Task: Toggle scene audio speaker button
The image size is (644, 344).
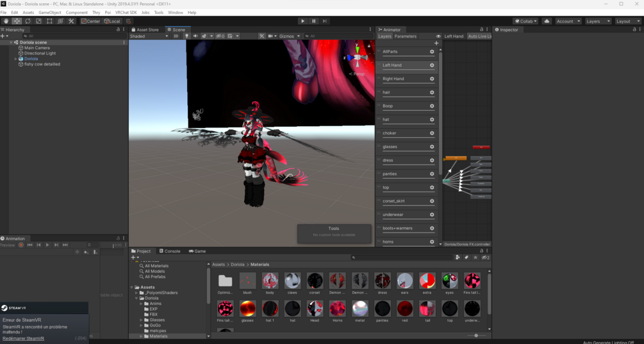Action: pyautogui.click(x=195, y=36)
